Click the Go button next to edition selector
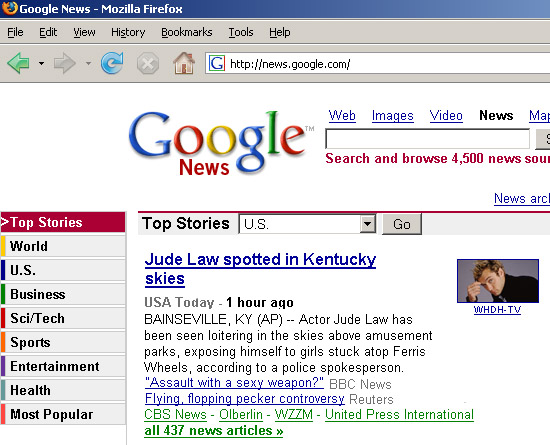 tap(402, 224)
